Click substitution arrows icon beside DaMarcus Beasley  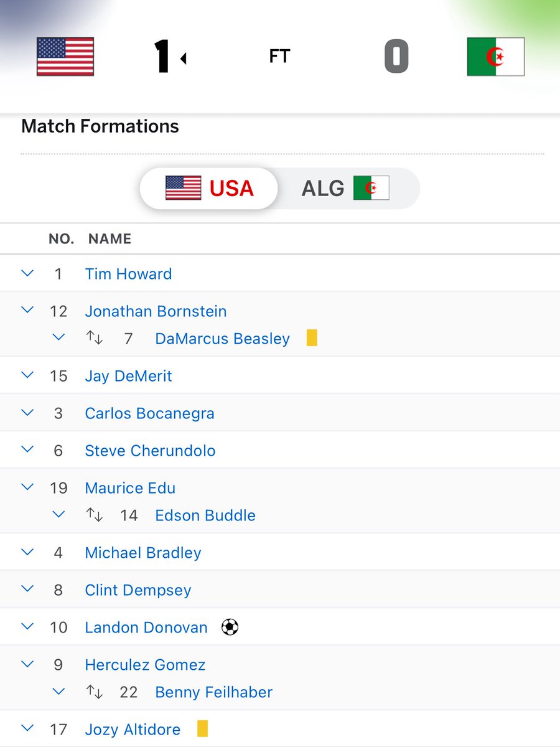point(94,339)
